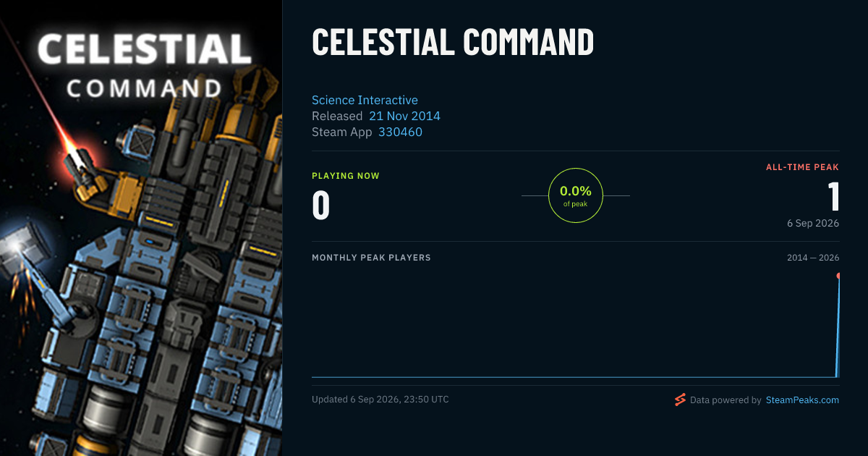Click the Celestial Command cover art
This screenshot has width=868, height=456.
click(x=141, y=228)
